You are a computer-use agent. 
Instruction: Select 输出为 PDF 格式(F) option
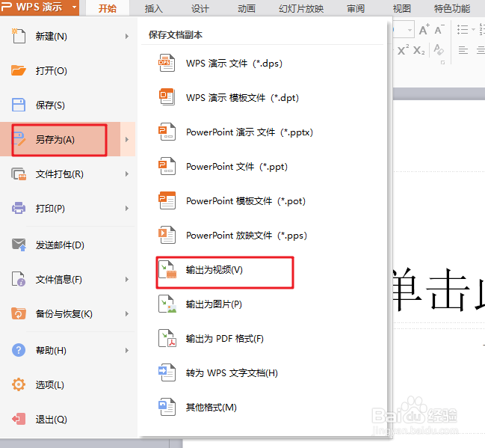click(224, 338)
